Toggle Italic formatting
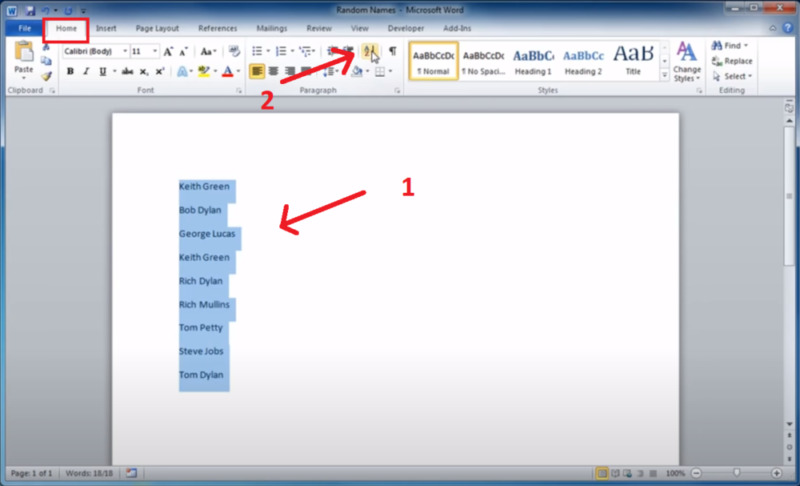Screen dimensions: 800x486 pyautogui.click(x=86, y=71)
